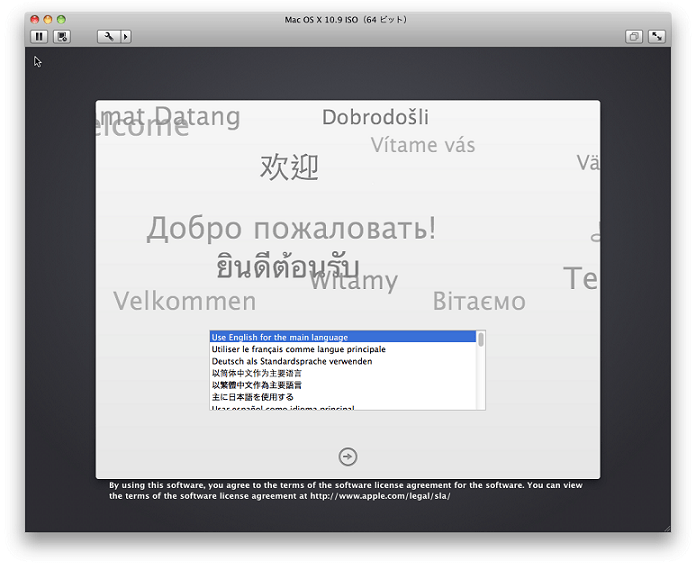The width and height of the screenshot is (696, 570).
Task: Click the language list scrollbar thumb
Action: point(481,340)
